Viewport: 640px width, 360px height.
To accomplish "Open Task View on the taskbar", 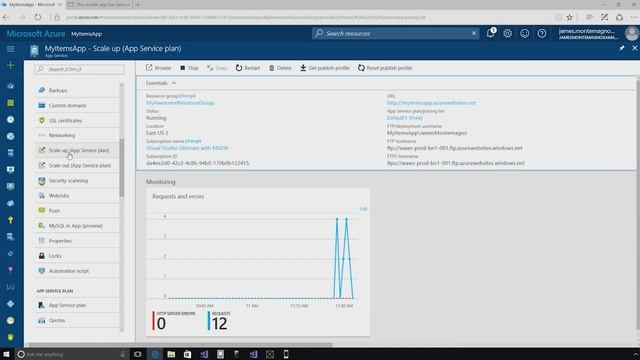I will [138, 354].
